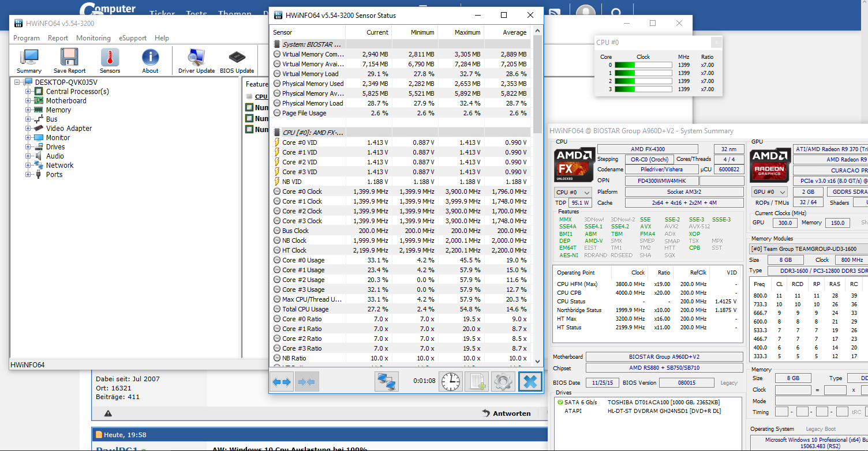Click the BIOS Update chip icon
868x451 pixels.
point(237,61)
